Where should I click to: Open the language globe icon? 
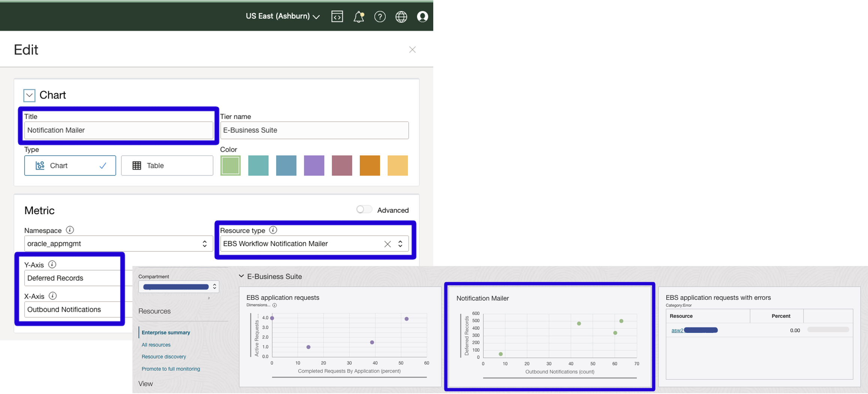pyautogui.click(x=401, y=16)
